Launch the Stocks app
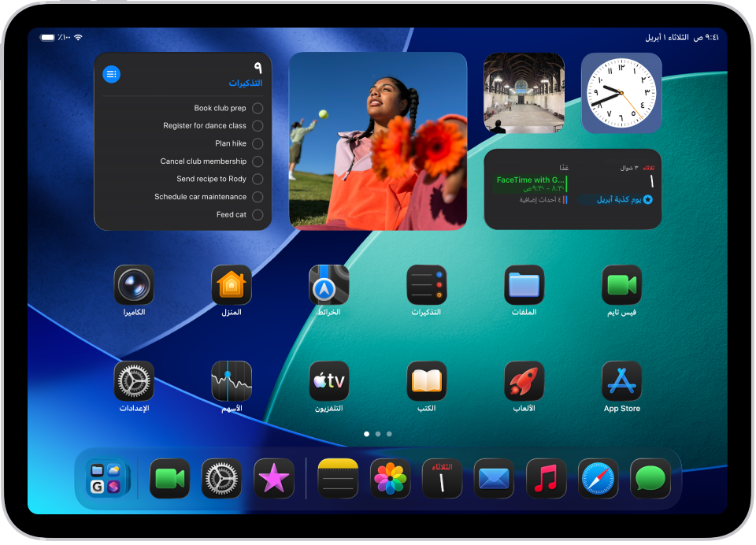The height and width of the screenshot is (545, 756). pos(232,382)
